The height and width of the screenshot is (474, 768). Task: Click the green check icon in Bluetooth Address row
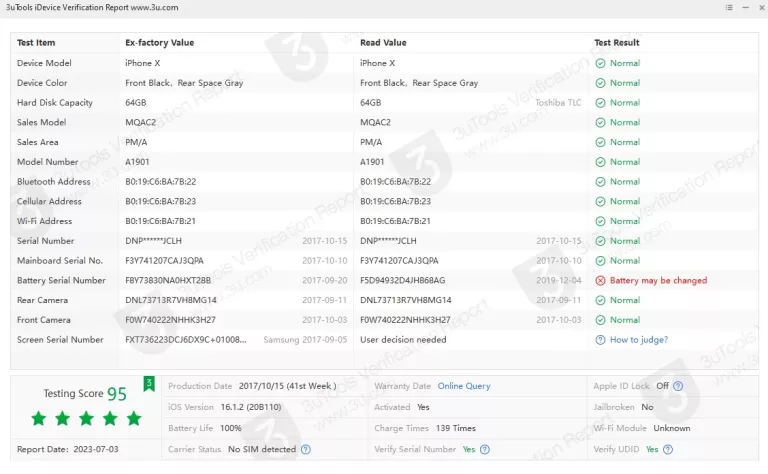tap(600, 182)
